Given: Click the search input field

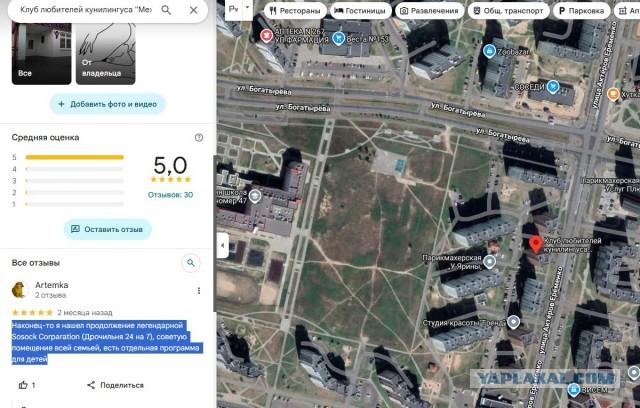Looking at the screenshot, I should click(86, 10).
